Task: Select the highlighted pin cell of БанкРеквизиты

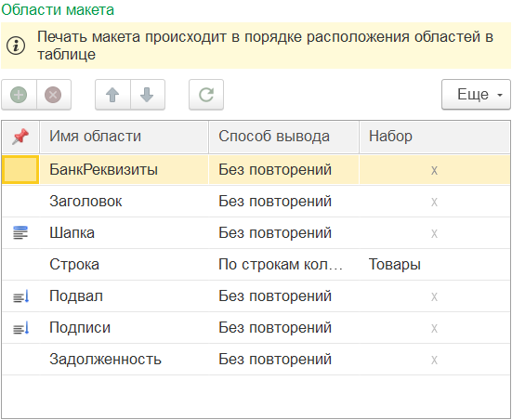Action: pos(20,169)
